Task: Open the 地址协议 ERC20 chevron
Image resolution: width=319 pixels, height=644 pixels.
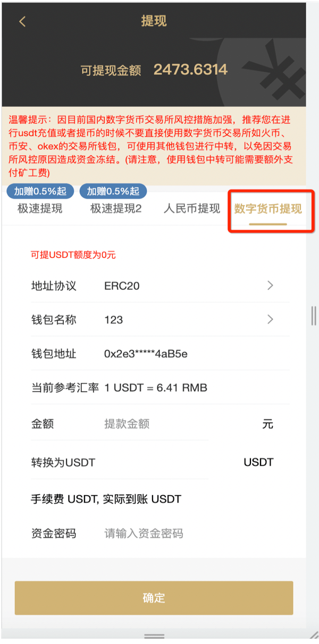Action: pos(270,285)
